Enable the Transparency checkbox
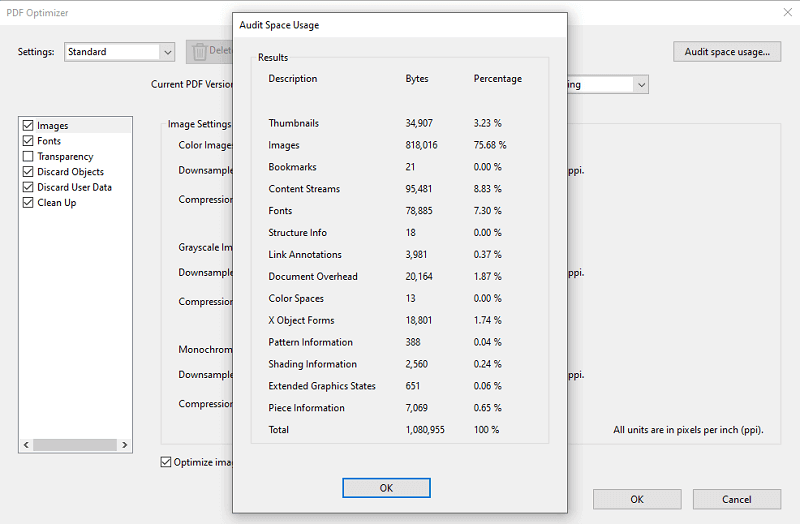This screenshot has width=800, height=524. pos(28,157)
